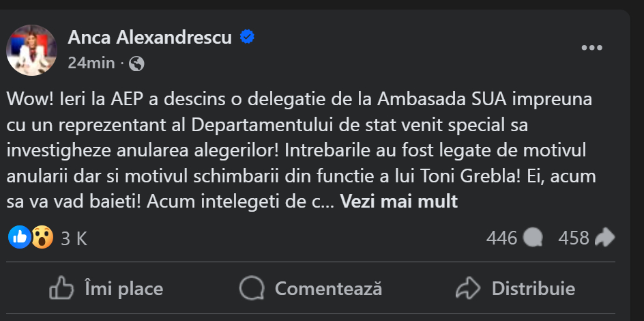Image resolution: width=644 pixels, height=321 pixels.
Task: Click the thumbs-up Îmi place icon
Action: click(x=62, y=289)
